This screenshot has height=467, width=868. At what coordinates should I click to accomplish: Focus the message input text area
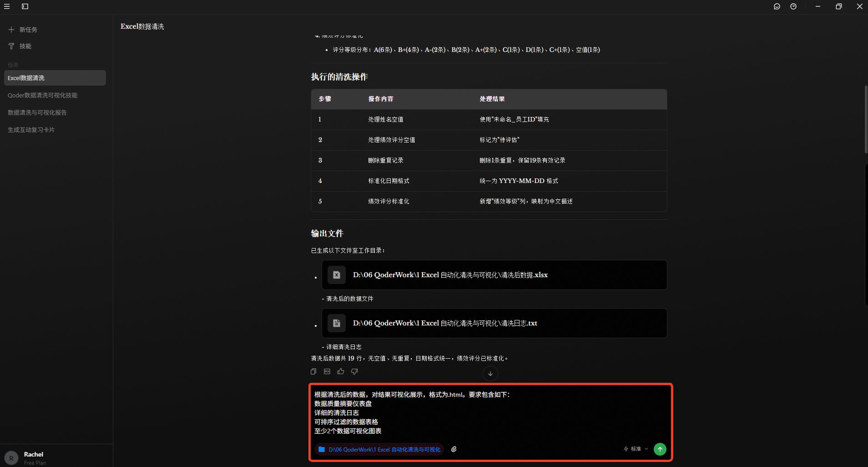pyautogui.click(x=490, y=413)
